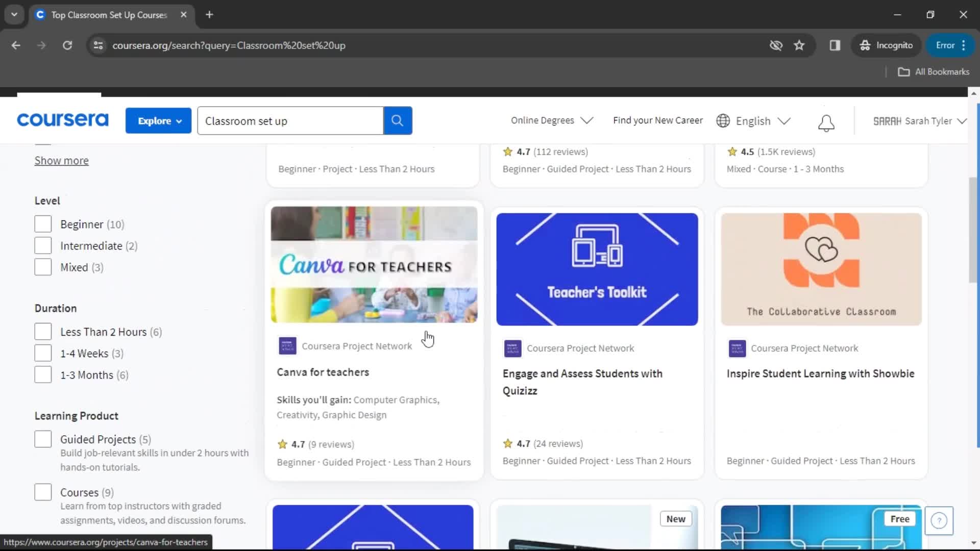Open Find your New Career section
The image size is (980, 551).
(x=657, y=120)
